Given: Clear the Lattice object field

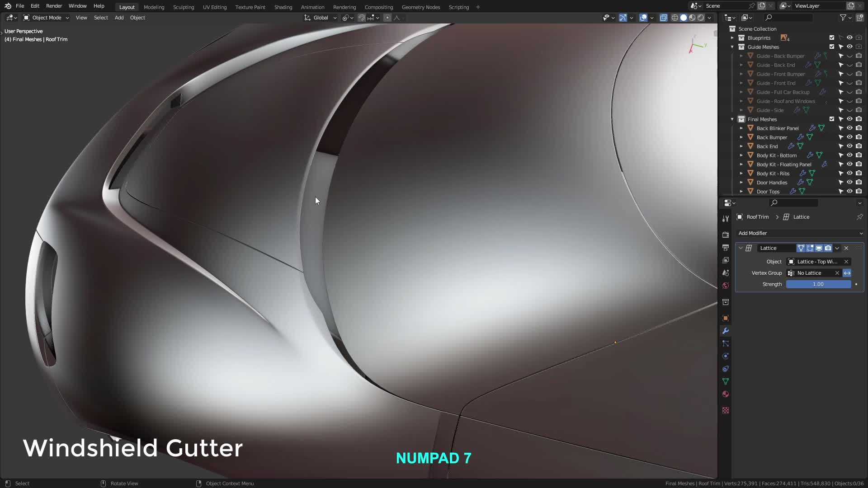Looking at the screenshot, I should [846, 262].
